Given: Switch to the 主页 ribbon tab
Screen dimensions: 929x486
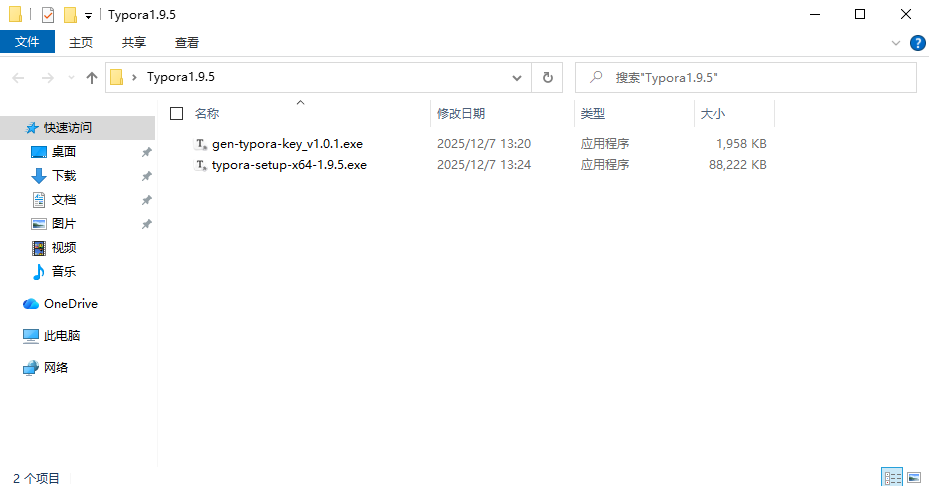Looking at the screenshot, I should click(81, 43).
